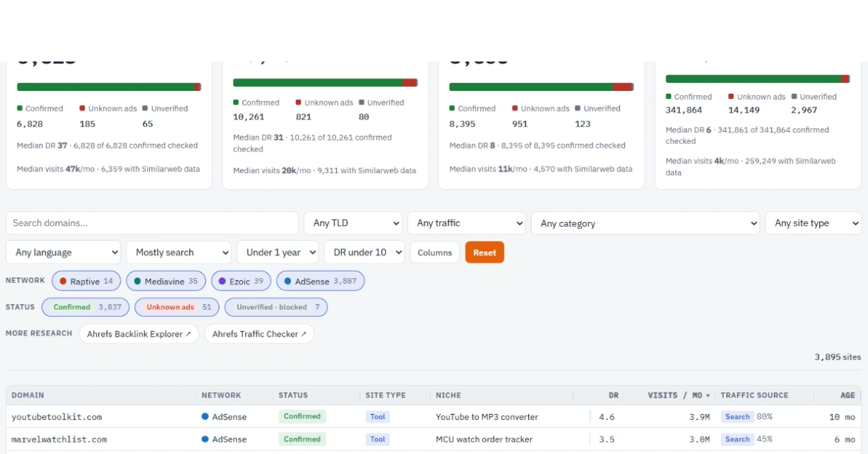This screenshot has width=868, height=454.
Task: Expand the Any category dropdown
Action: [646, 223]
